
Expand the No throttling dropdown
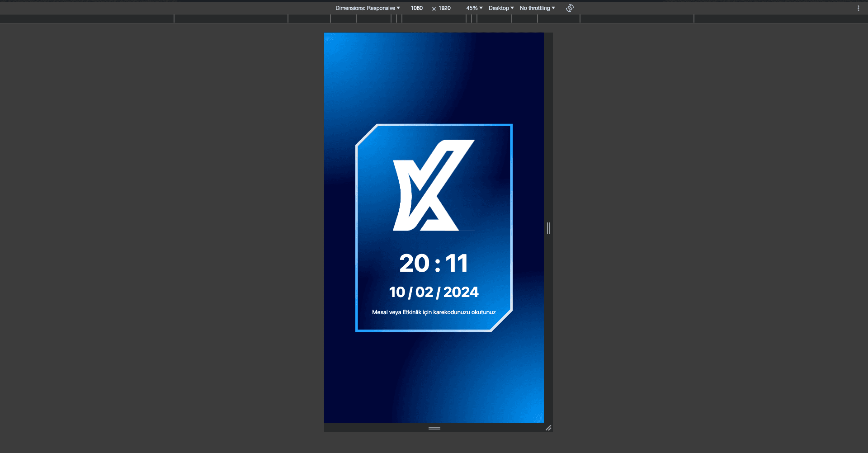pyautogui.click(x=537, y=8)
